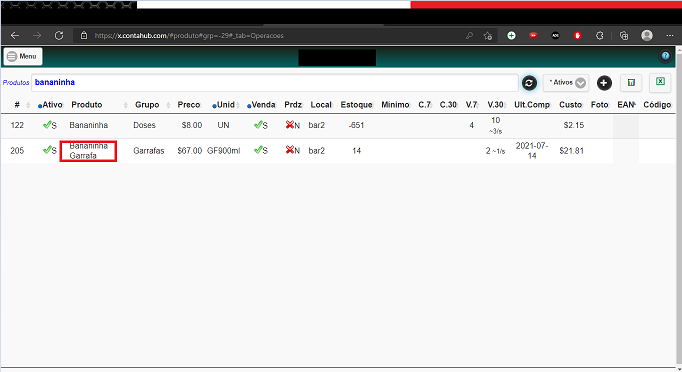Export list to Excel icon
This screenshot has height=372, width=682.
[x=660, y=82]
